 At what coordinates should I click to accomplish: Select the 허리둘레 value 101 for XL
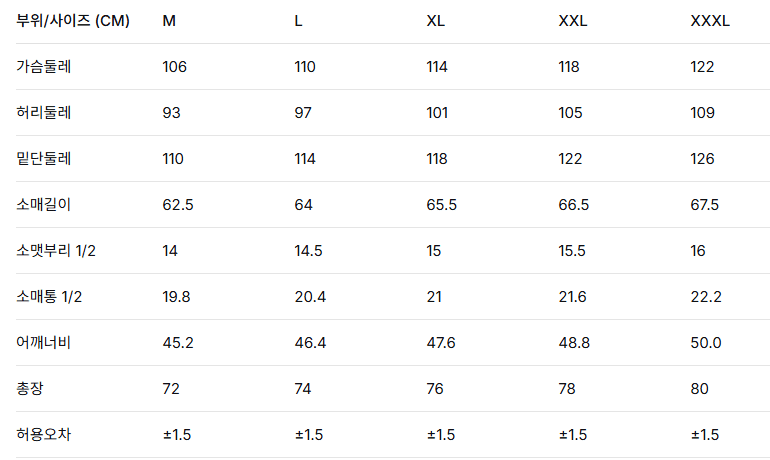437,113
